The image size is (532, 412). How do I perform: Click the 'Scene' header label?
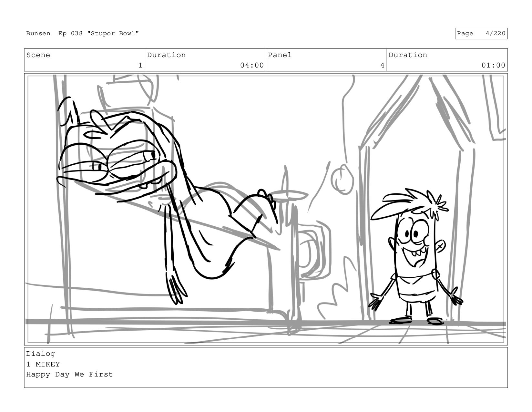[38, 55]
